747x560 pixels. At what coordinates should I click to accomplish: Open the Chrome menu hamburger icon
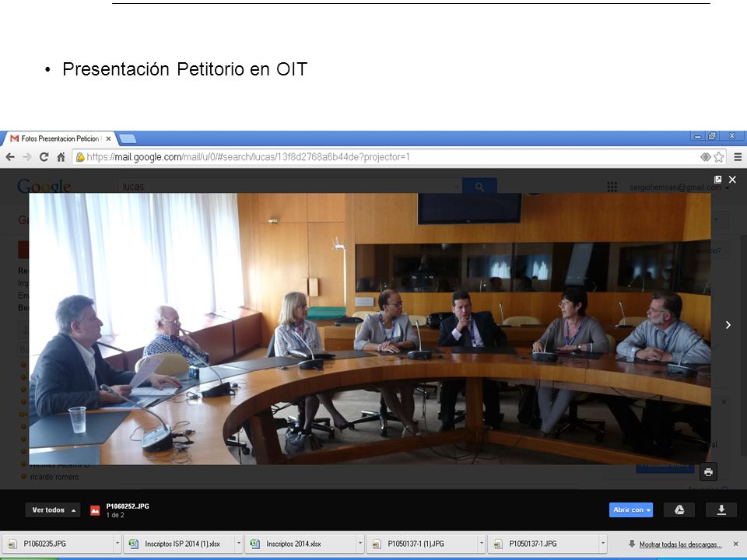pos(738,156)
